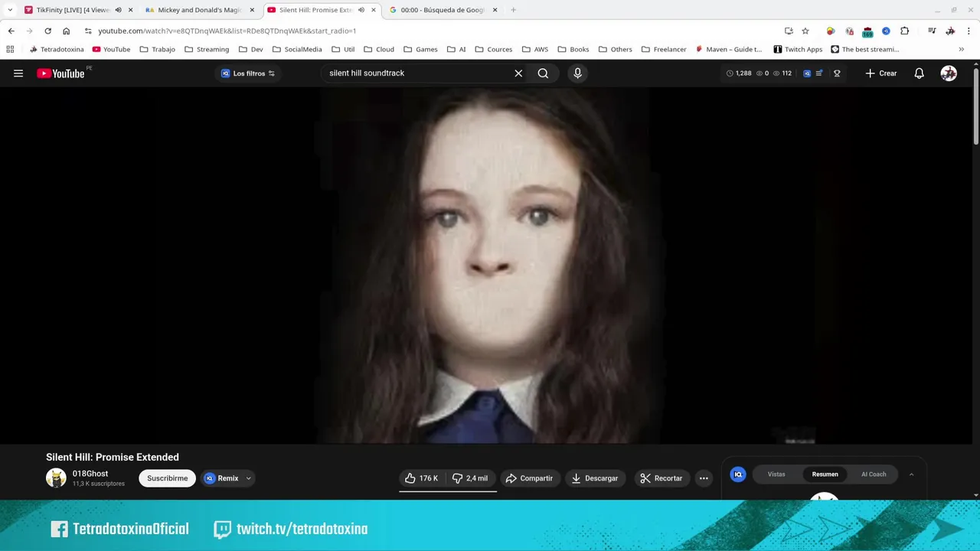Start voice search with microphone icon
The image size is (980, 551).
pos(577,73)
